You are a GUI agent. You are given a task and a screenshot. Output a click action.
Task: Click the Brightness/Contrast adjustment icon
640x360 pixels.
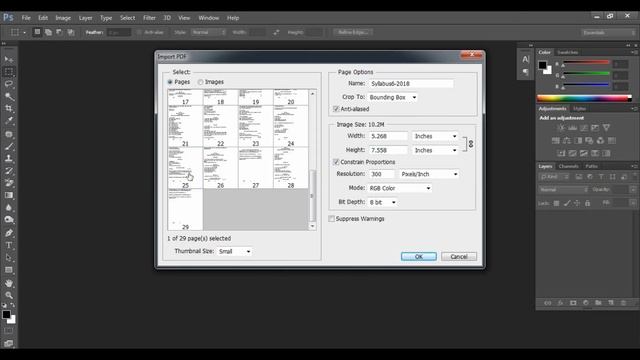click(561, 128)
